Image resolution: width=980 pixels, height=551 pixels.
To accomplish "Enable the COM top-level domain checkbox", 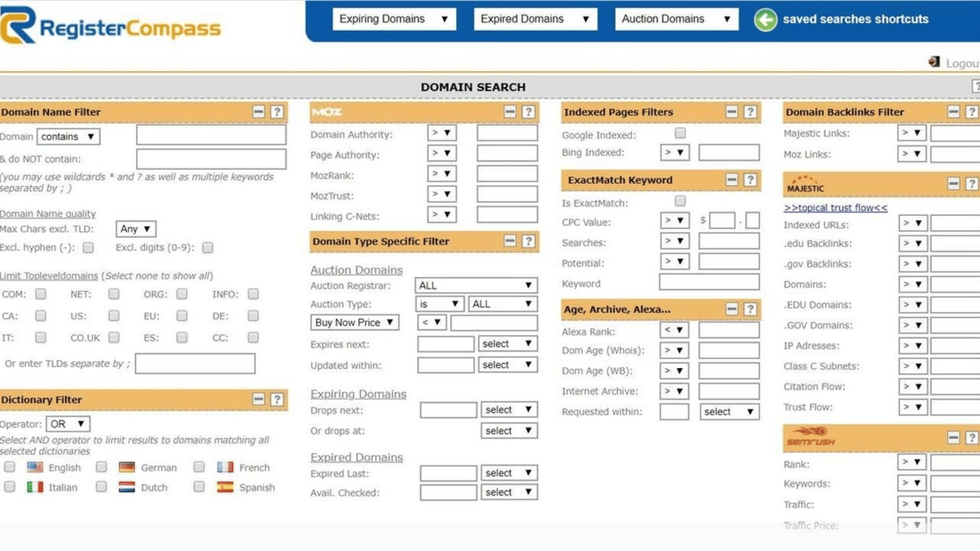I will [41, 294].
